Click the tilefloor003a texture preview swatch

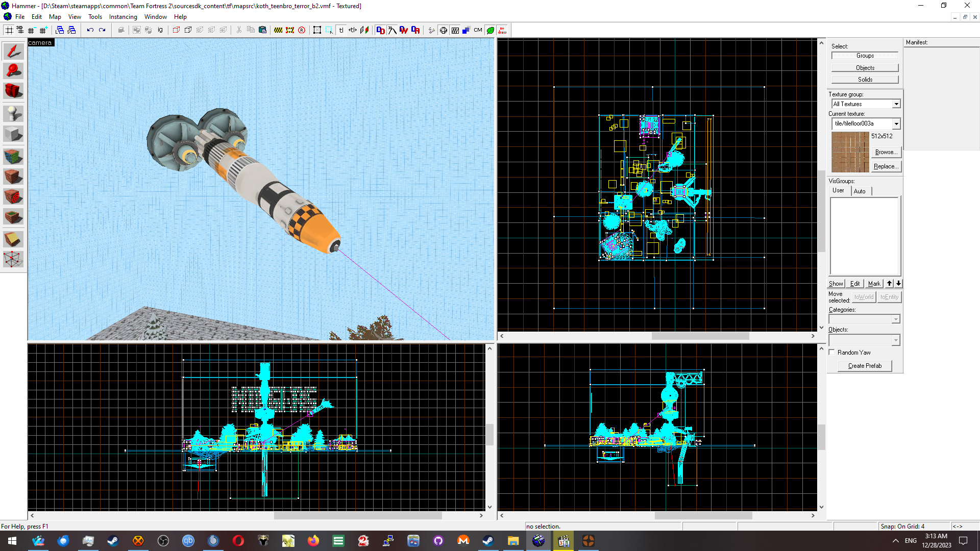(x=850, y=152)
